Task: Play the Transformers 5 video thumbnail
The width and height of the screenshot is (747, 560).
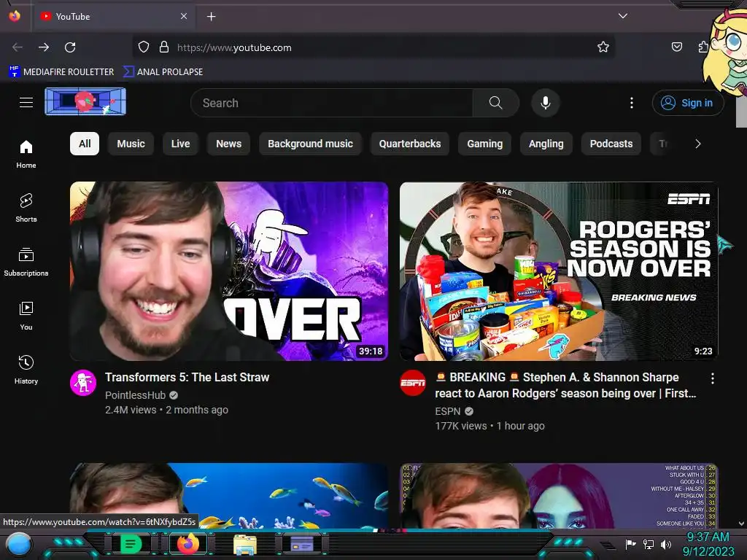Action: (x=229, y=271)
